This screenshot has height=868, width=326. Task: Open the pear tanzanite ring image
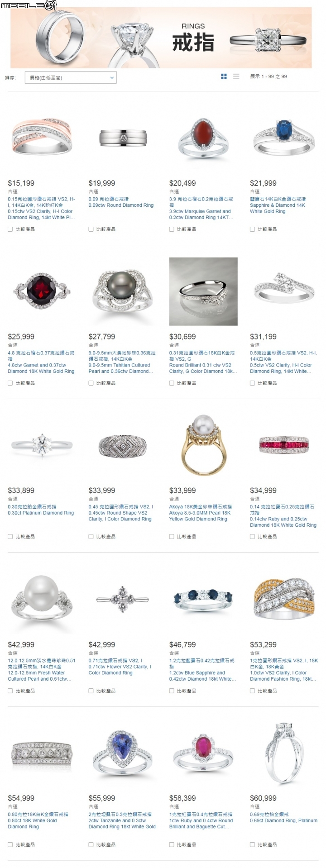[122, 753]
